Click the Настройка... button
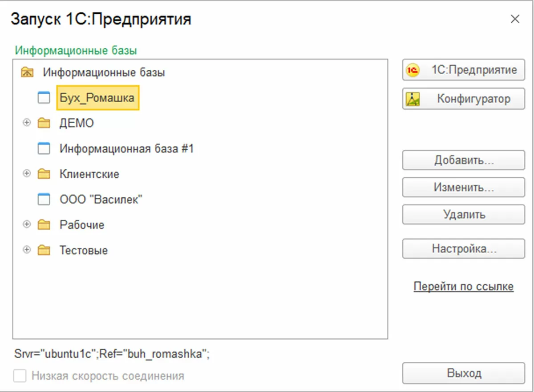 click(463, 248)
